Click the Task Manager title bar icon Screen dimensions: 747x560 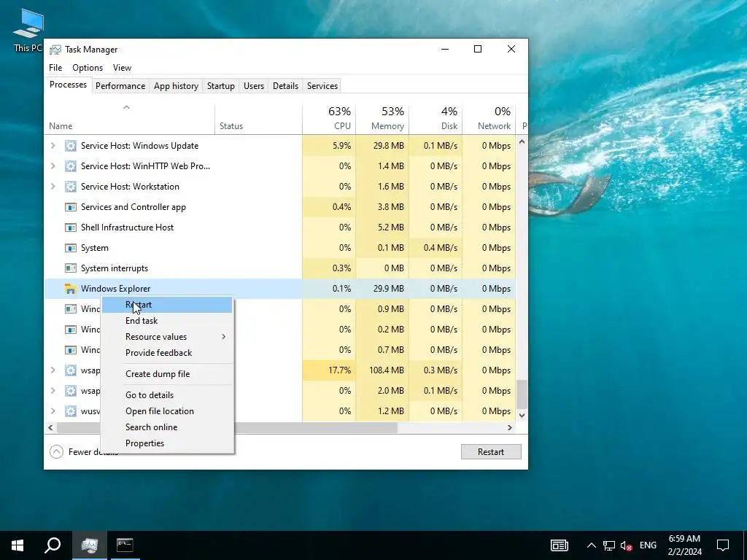point(55,50)
